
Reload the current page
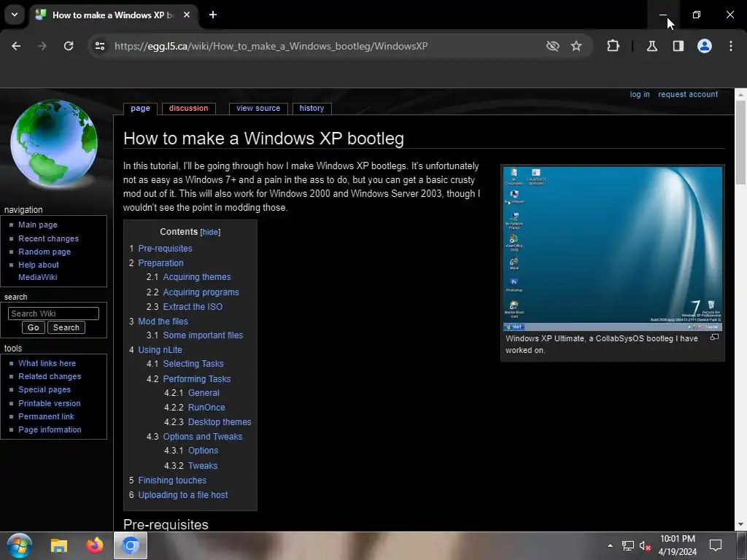[x=69, y=46]
